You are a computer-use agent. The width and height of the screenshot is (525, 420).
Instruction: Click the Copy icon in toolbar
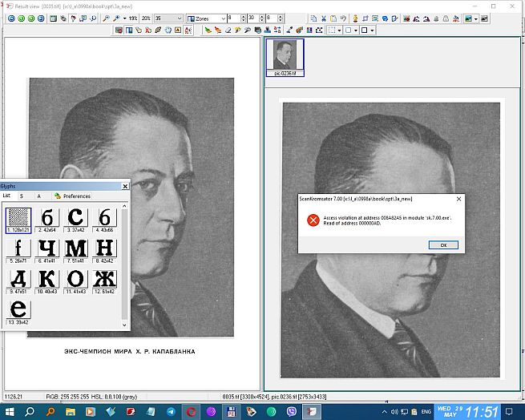point(313,18)
